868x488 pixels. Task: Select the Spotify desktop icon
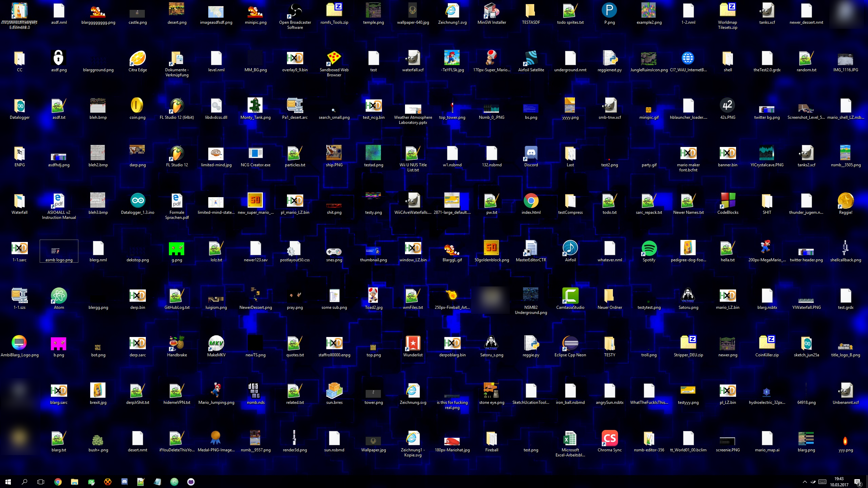(x=649, y=248)
